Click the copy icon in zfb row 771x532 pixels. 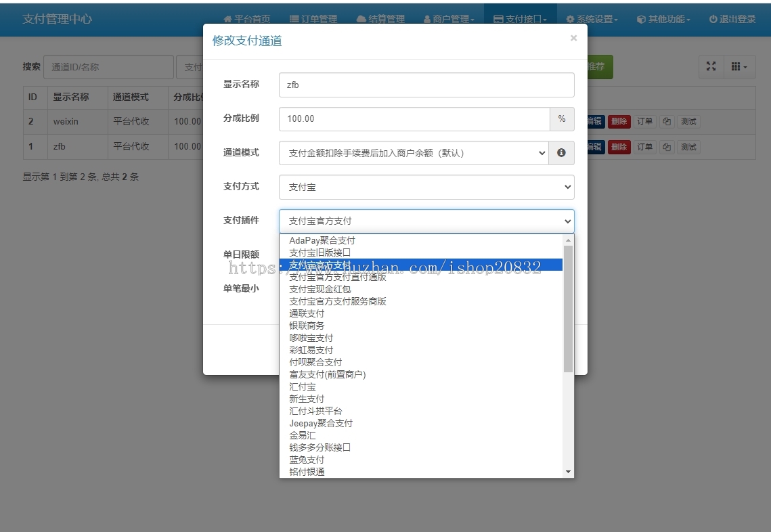click(667, 147)
